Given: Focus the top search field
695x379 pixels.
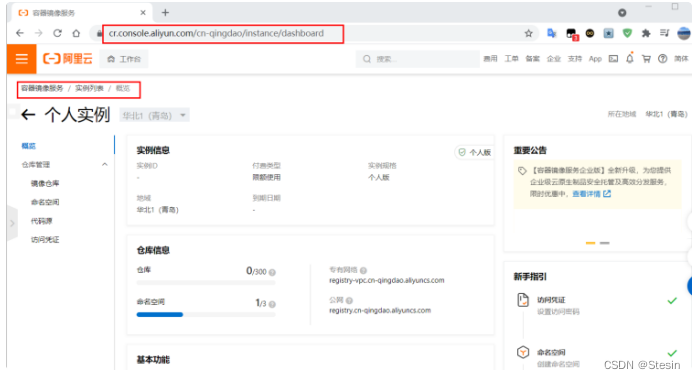Looking at the screenshot, I should (x=417, y=59).
